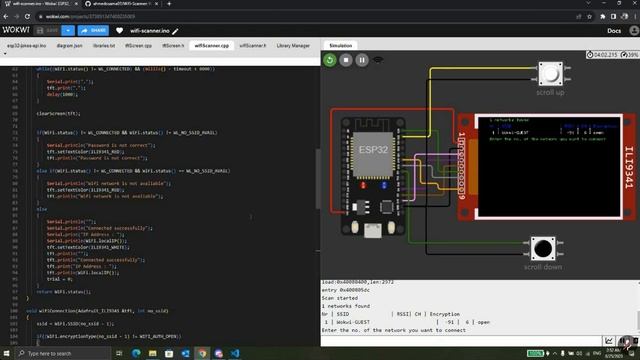Toggle the browser side panel icon

613,16
